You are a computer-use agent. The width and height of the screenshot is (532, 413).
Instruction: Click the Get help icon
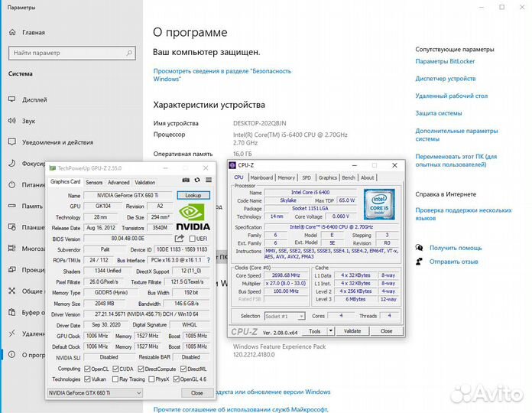click(420, 248)
